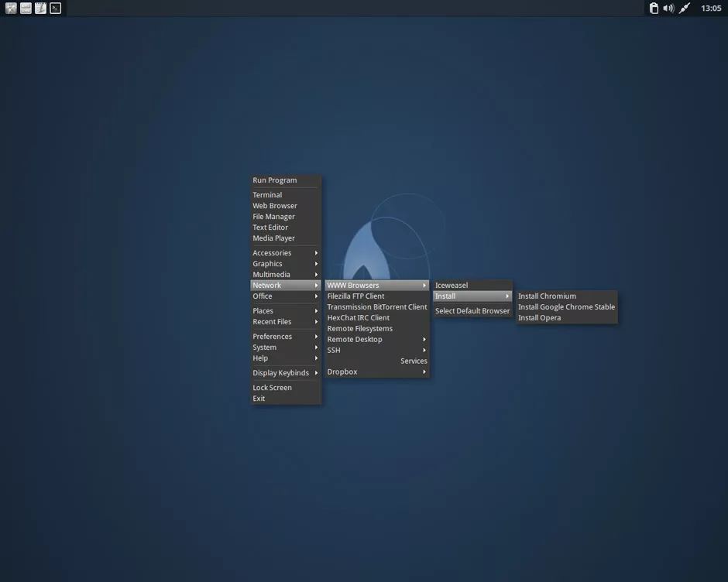Image resolution: width=728 pixels, height=582 pixels.
Task: Expand the Remote Desktop submenu
Action: (x=377, y=339)
